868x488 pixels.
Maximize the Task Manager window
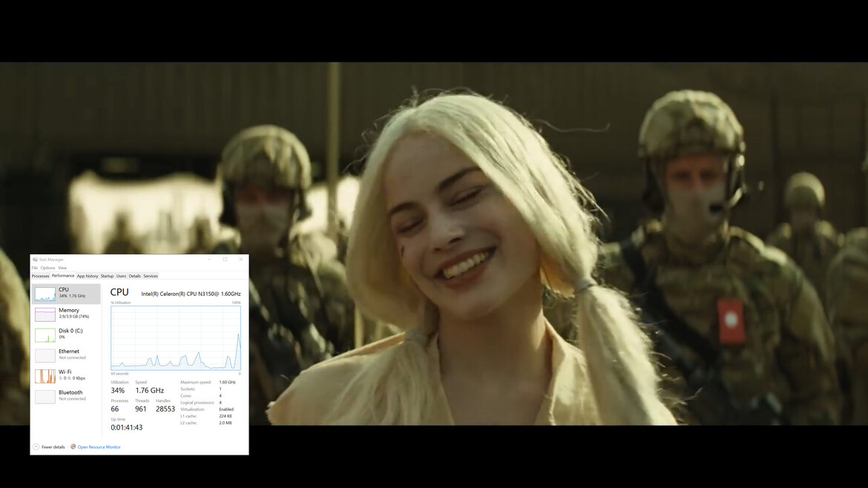(226, 260)
